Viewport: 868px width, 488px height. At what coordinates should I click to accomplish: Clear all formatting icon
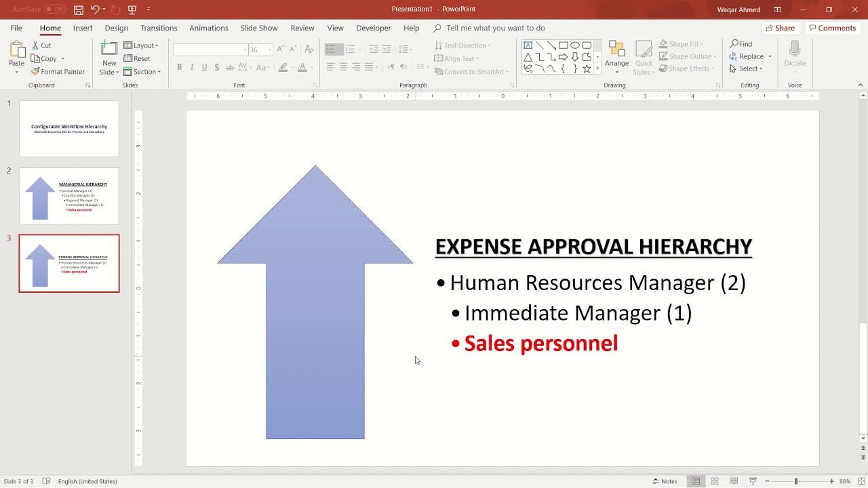(x=309, y=49)
